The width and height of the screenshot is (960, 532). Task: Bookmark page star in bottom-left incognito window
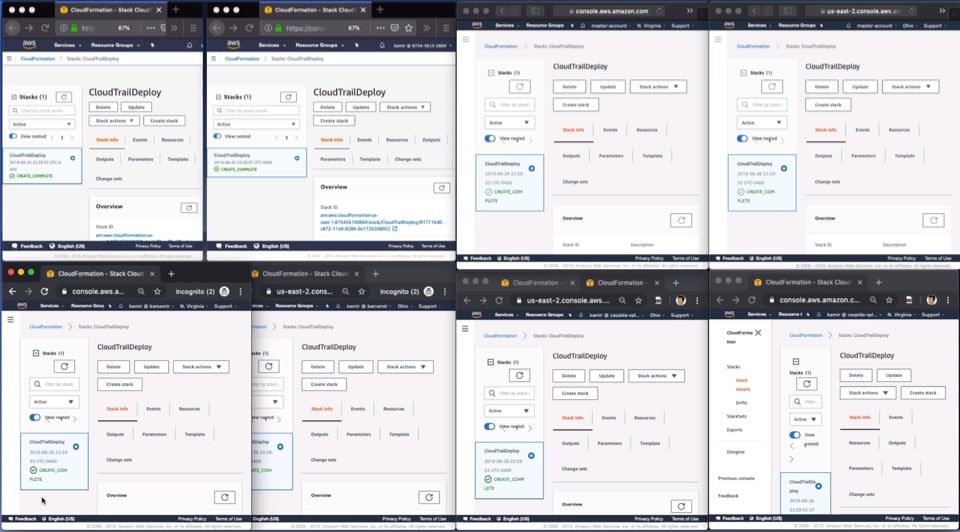click(157, 291)
